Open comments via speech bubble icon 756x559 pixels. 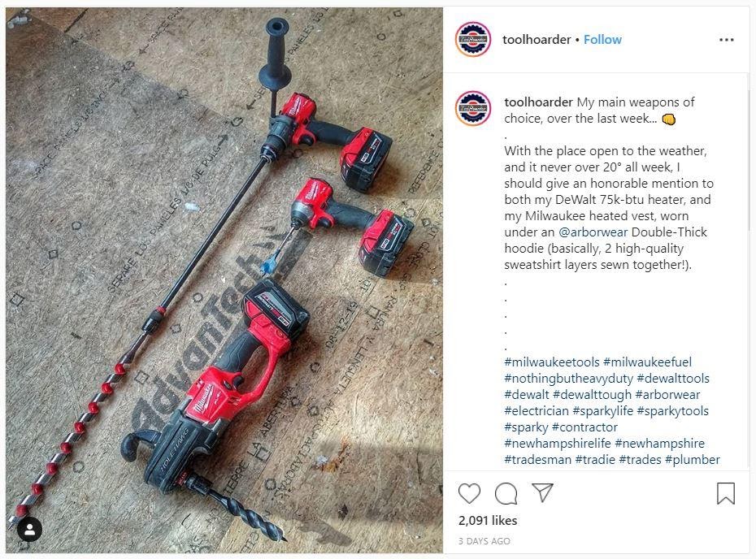coord(506,493)
